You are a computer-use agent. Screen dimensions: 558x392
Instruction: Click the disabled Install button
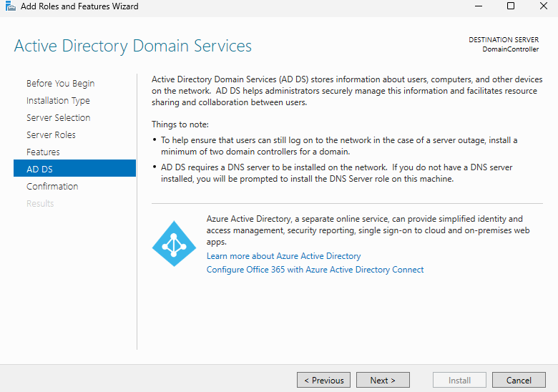[459, 381]
